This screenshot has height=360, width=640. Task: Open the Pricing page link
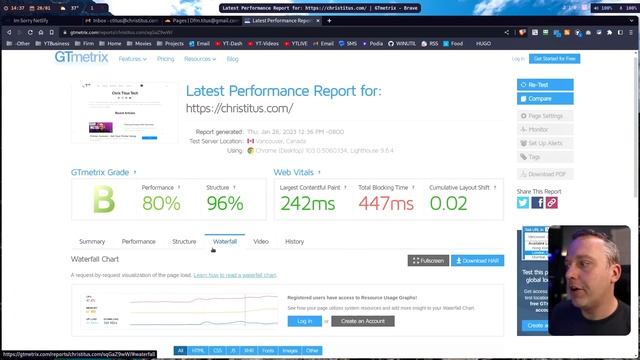[x=165, y=59]
